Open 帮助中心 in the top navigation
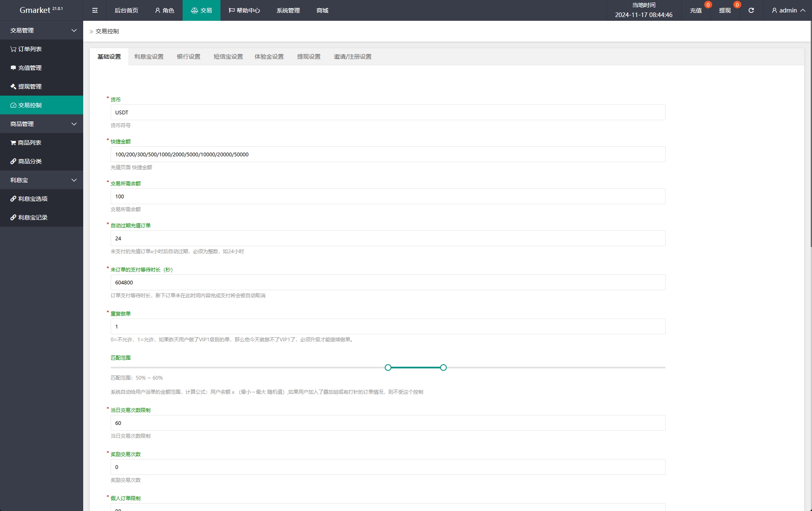This screenshot has height=511, width=812. (x=244, y=10)
